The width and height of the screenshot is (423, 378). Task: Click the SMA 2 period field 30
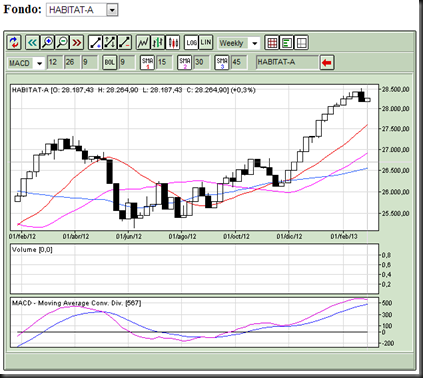pos(202,62)
